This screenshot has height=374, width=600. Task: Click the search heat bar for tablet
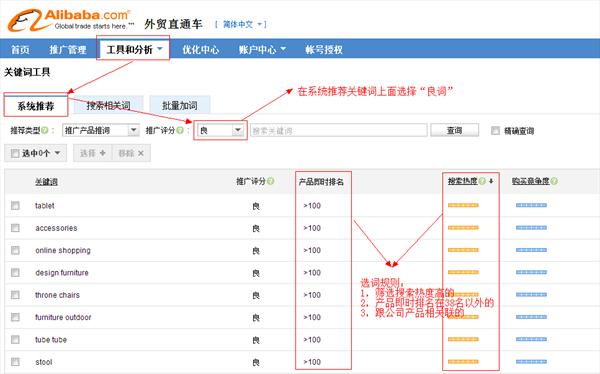pos(463,206)
